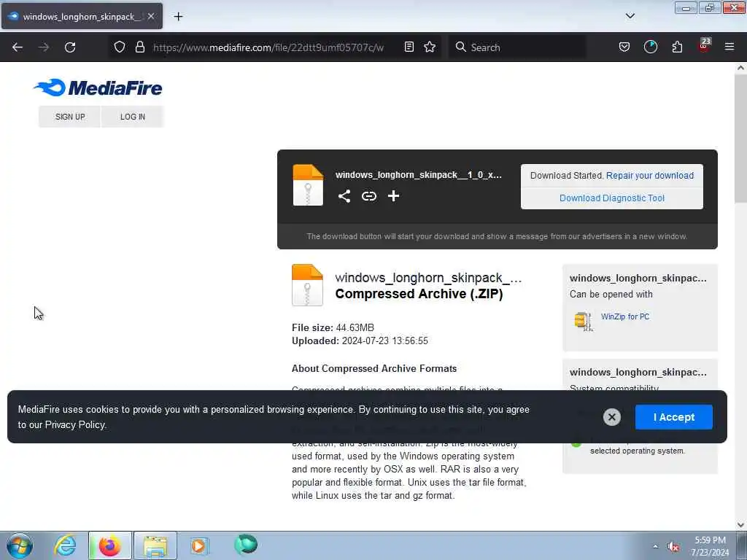This screenshot has width=747, height=560.
Task: Open the tracking protection shield icon
Action: click(120, 47)
